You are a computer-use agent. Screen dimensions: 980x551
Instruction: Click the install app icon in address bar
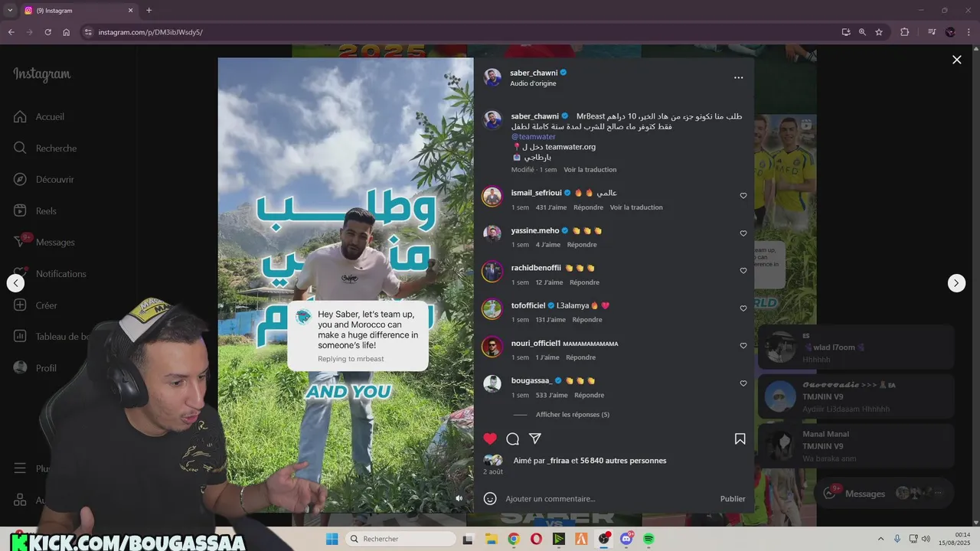click(845, 32)
